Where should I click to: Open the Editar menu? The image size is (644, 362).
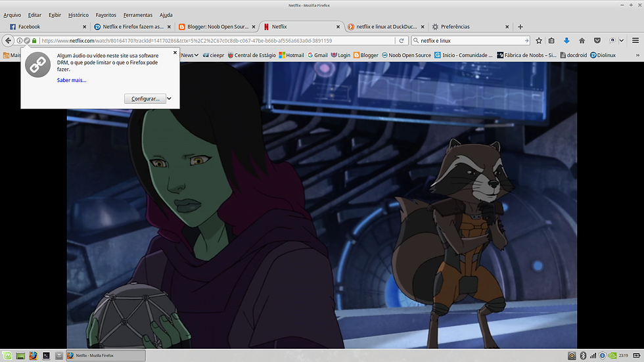pos(34,15)
